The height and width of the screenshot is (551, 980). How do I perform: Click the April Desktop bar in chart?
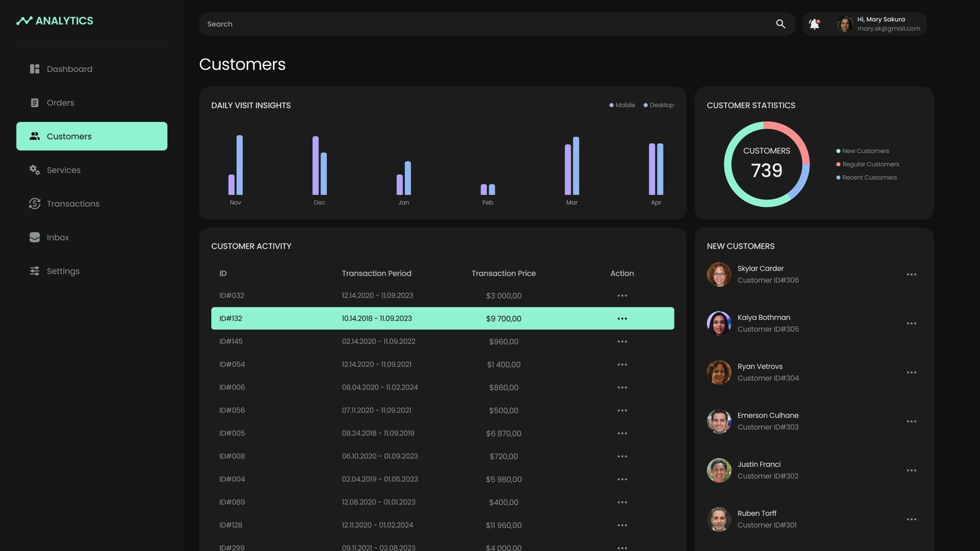660,169
